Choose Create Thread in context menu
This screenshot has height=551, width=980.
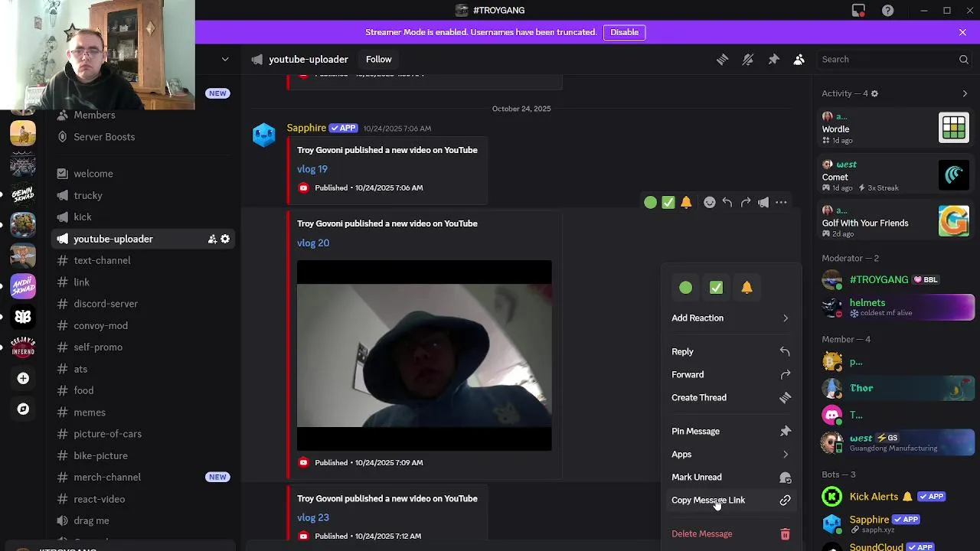731,397
